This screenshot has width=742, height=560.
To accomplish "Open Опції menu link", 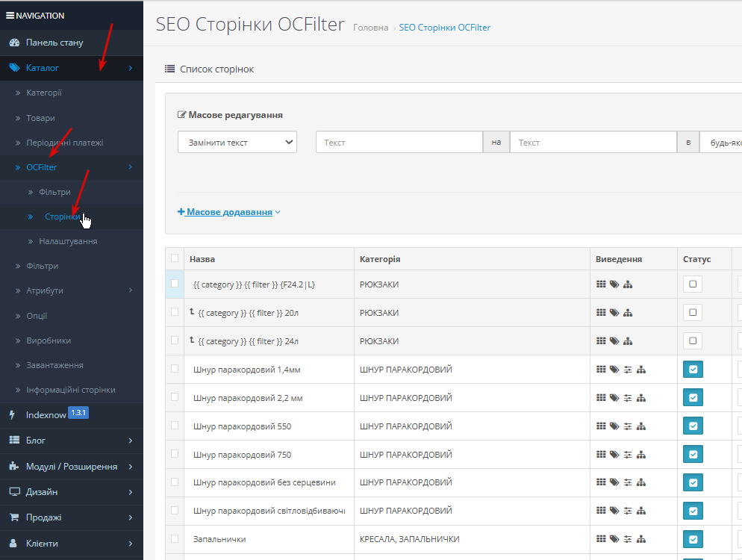I will point(37,316).
